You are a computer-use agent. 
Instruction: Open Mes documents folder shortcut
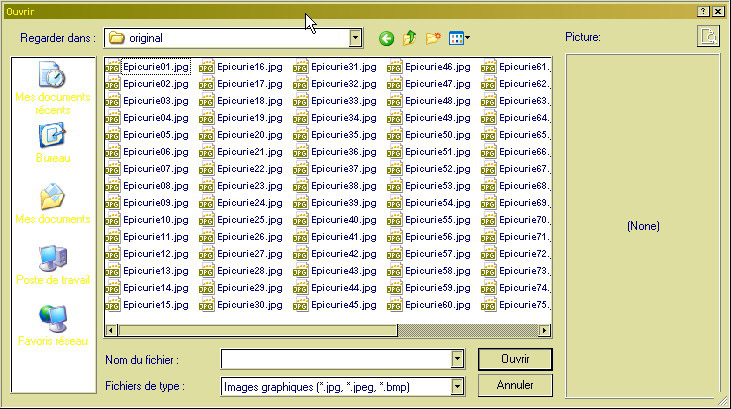(x=52, y=204)
